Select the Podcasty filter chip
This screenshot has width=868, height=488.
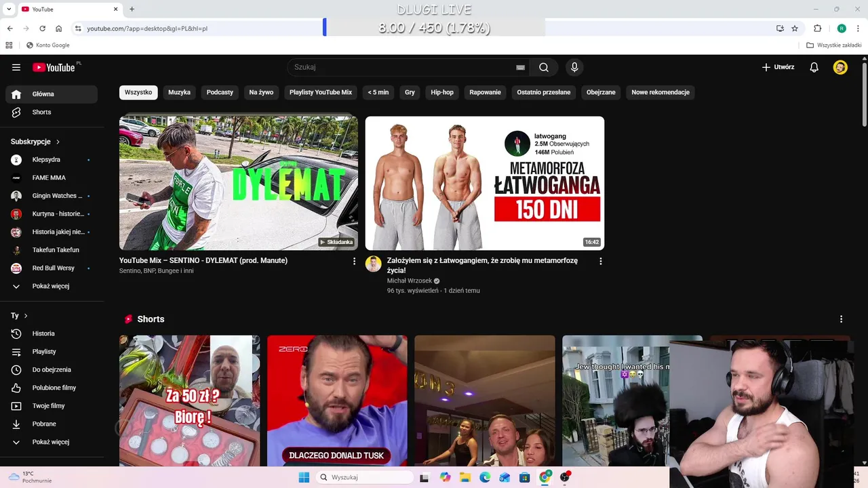(220, 92)
